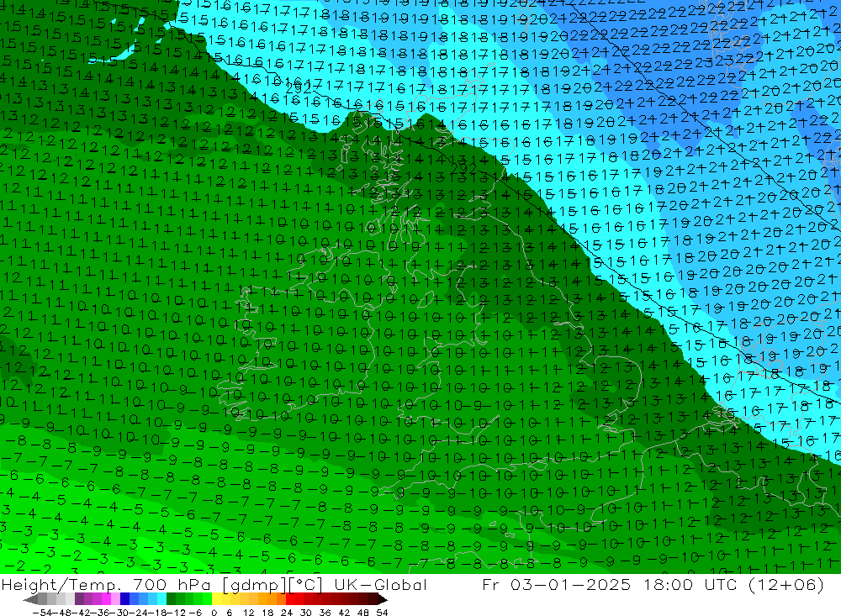Image resolution: width=841 pixels, height=616 pixels.
Task: Click the [°C] unit label
Action: click(x=306, y=584)
